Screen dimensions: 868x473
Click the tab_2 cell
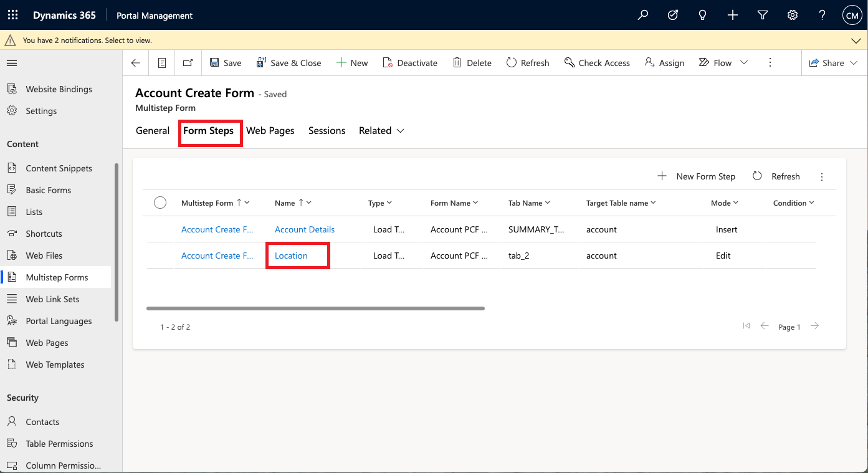point(519,256)
